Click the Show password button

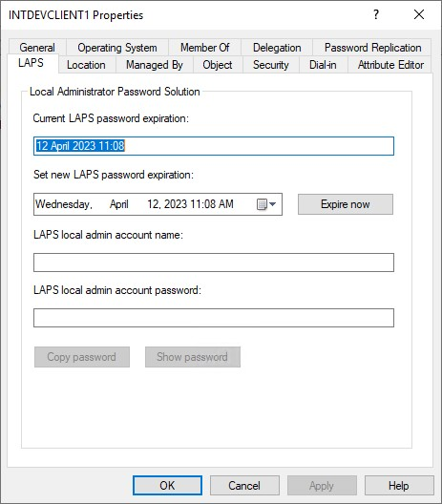tap(193, 357)
